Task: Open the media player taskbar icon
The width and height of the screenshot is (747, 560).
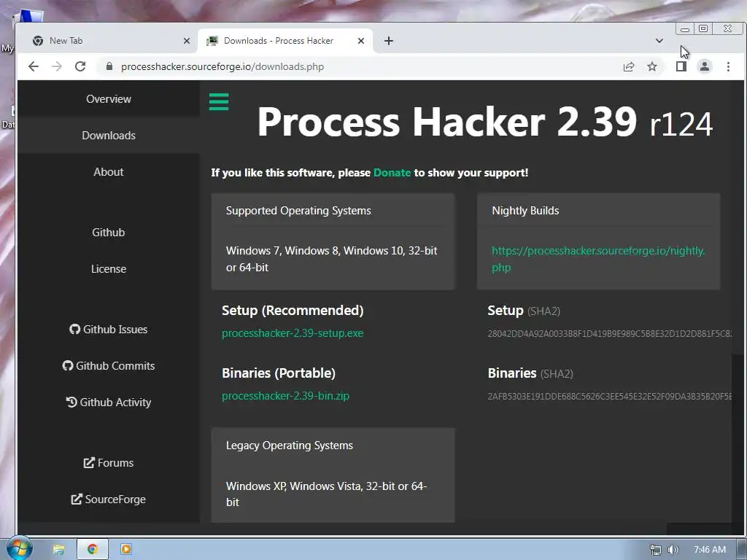Action: coord(126,550)
